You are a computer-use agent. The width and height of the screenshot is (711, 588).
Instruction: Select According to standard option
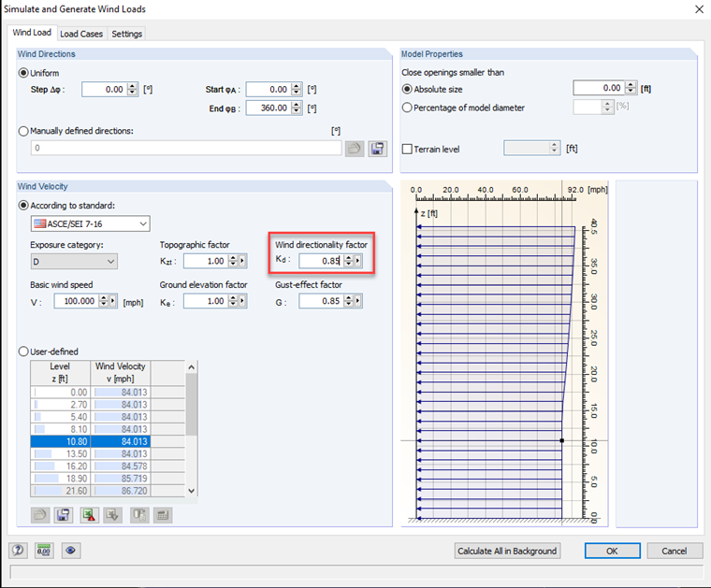click(x=23, y=206)
